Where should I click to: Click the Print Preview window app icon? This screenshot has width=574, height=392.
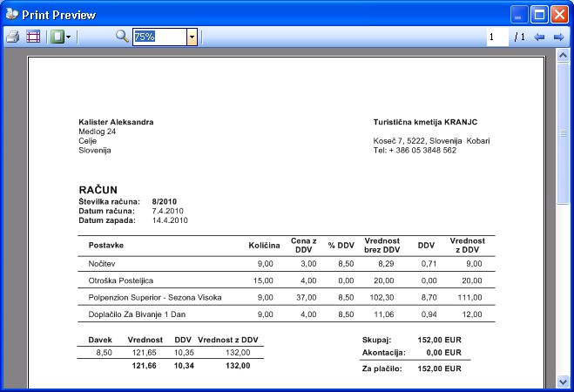12,14
